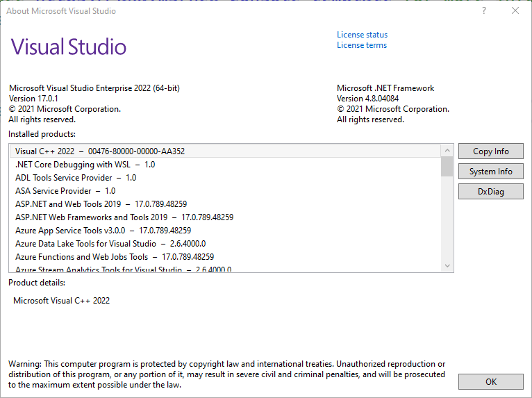
Task: Open the License terms link
Action: [x=362, y=45]
